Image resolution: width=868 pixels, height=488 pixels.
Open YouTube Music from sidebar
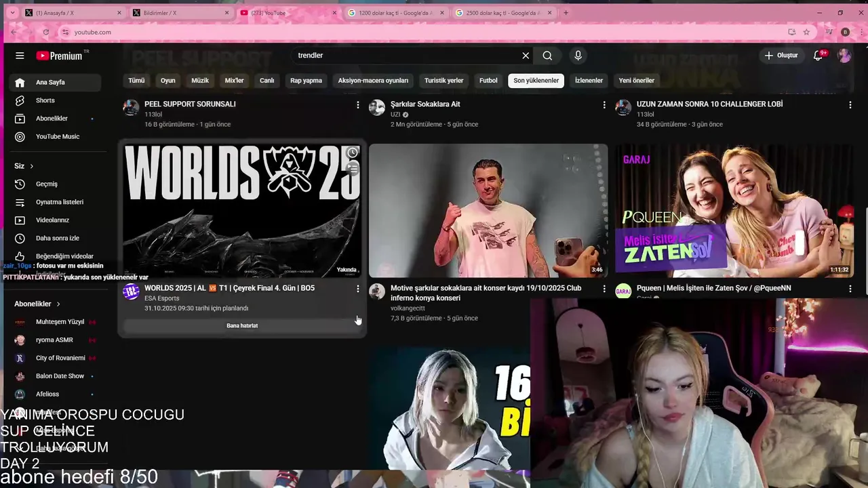(55, 137)
